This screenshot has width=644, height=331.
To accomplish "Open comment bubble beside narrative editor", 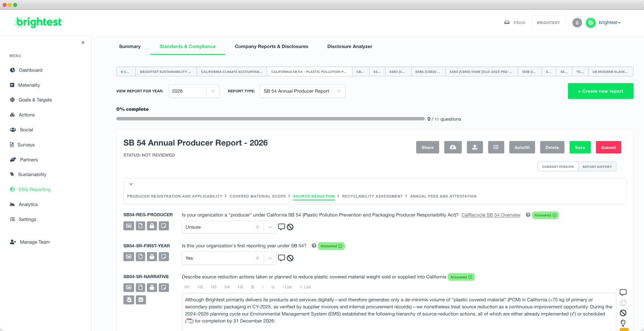I will [x=623, y=292].
